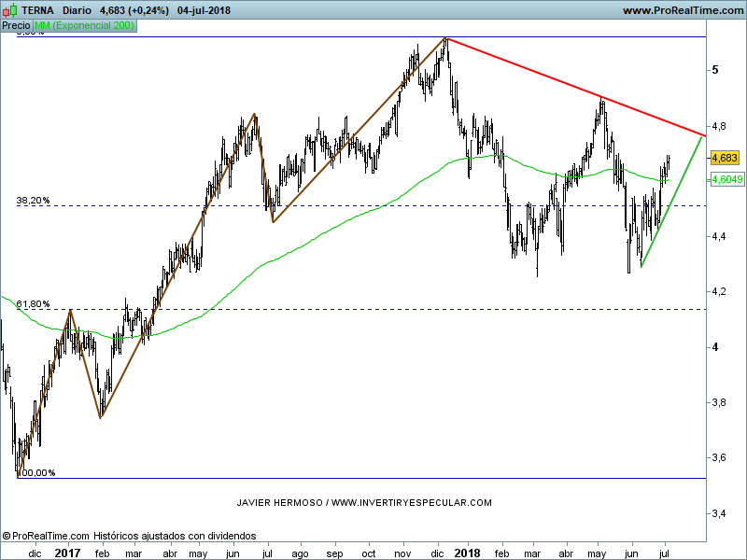Click the JAVIER HERMOSO INVERTIRYESPECULAR.COM watermark text
This screenshot has width=747, height=560.
tap(364, 502)
